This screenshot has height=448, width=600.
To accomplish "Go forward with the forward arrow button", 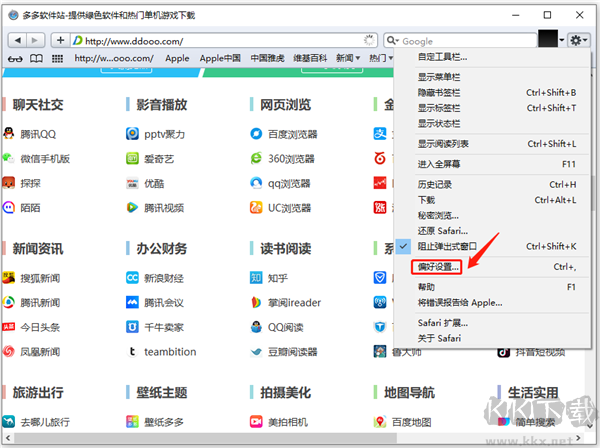I will (x=35, y=40).
